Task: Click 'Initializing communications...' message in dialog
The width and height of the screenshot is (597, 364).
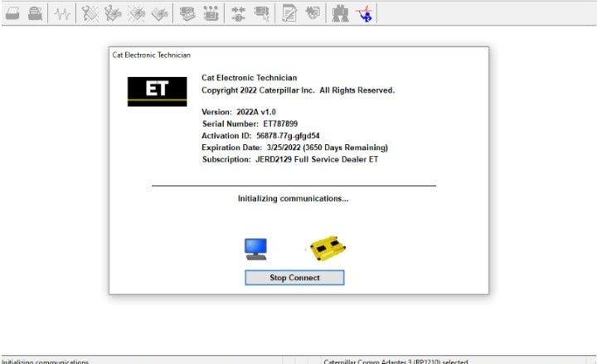Action: [x=294, y=198]
